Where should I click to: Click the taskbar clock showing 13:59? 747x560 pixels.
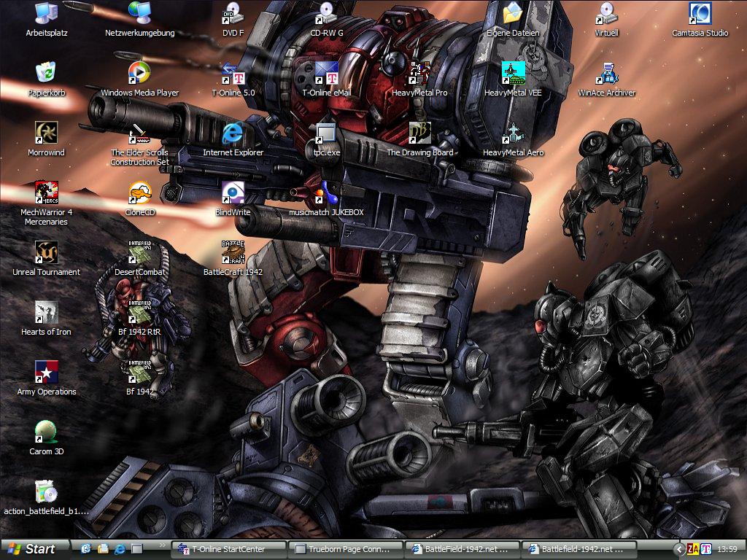[x=727, y=550]
